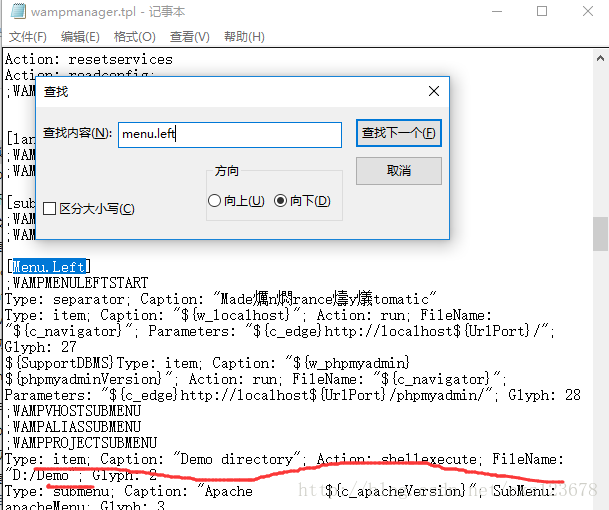Click the vertical scrollbar thumb

point(600,233)
